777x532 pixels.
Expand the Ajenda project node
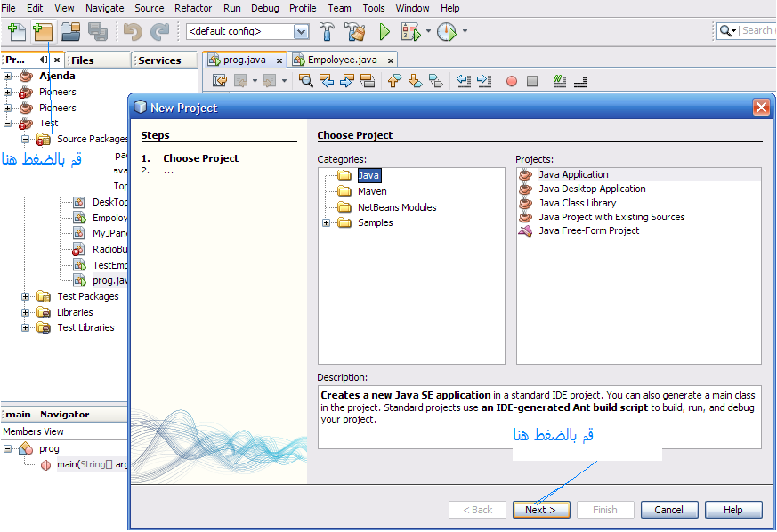pos(7,77)
